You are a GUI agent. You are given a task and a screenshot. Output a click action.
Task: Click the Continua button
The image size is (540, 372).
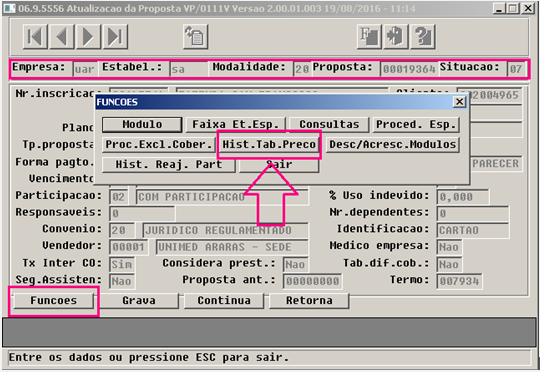224,301
